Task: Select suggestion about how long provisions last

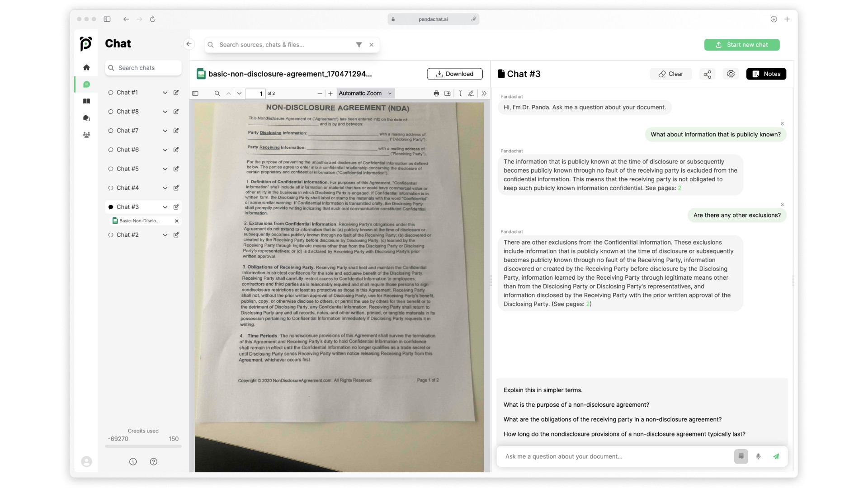Action: (x=624, y=434)
